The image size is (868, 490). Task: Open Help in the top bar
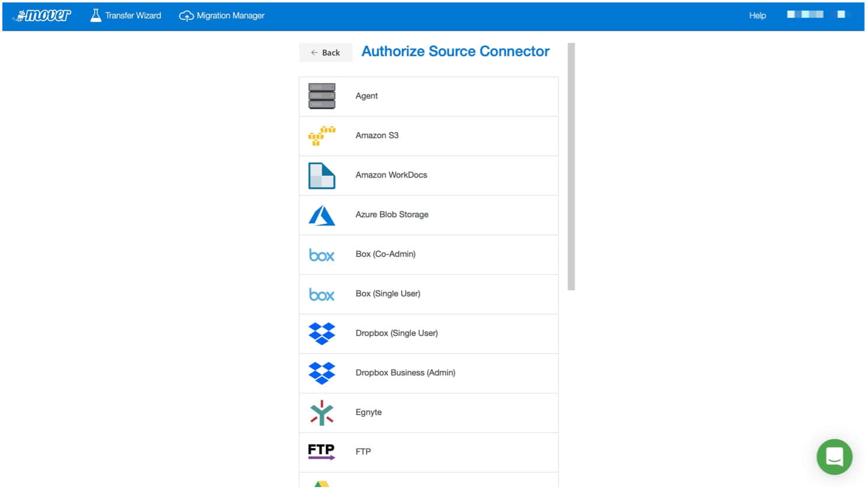(x=757, y=15)
